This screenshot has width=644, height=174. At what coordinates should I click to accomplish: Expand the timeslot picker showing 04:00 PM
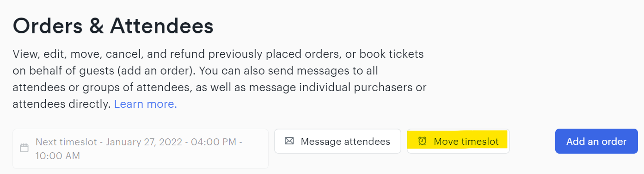(x=141, y=149)
